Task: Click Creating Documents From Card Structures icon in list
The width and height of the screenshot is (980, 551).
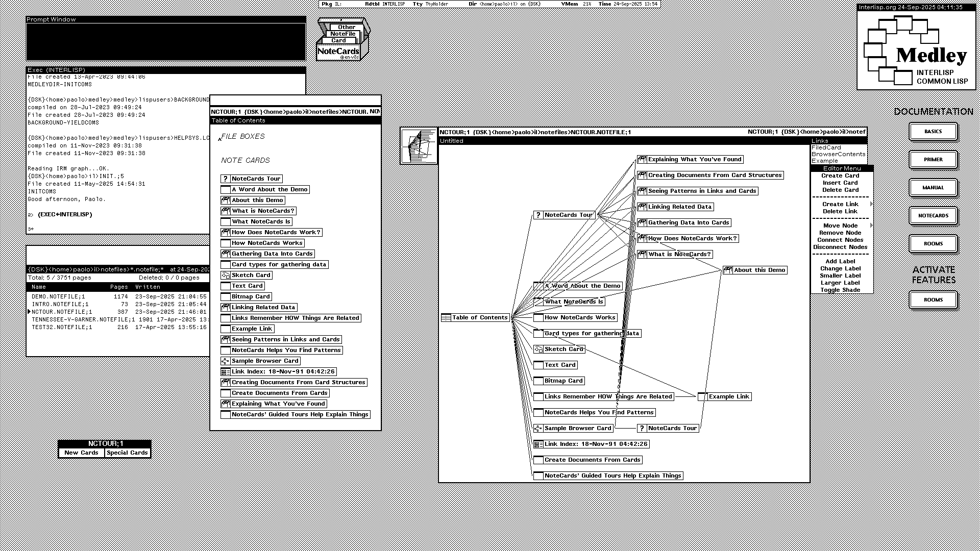Action: (x=226, y=382)
